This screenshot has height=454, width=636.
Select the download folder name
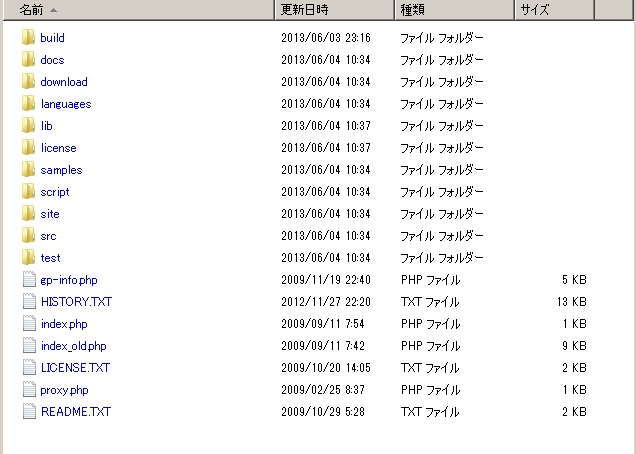click(x=64, y=82)
